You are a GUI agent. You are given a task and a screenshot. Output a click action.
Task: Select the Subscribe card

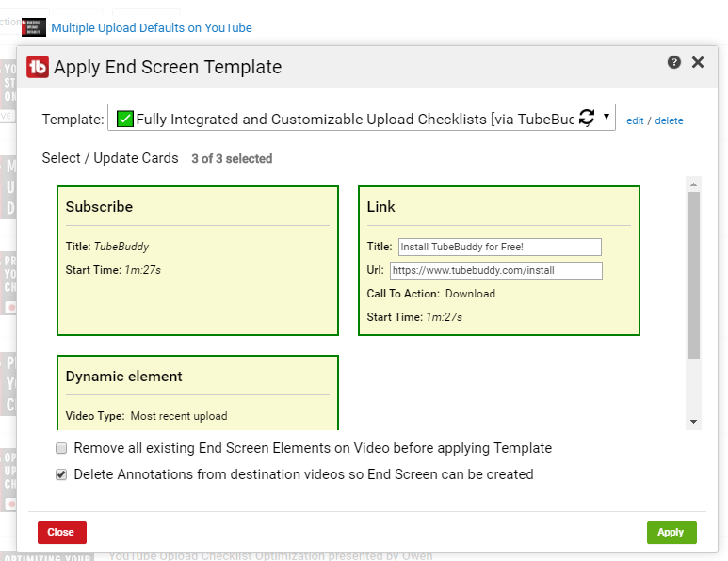tap(198, 261)
